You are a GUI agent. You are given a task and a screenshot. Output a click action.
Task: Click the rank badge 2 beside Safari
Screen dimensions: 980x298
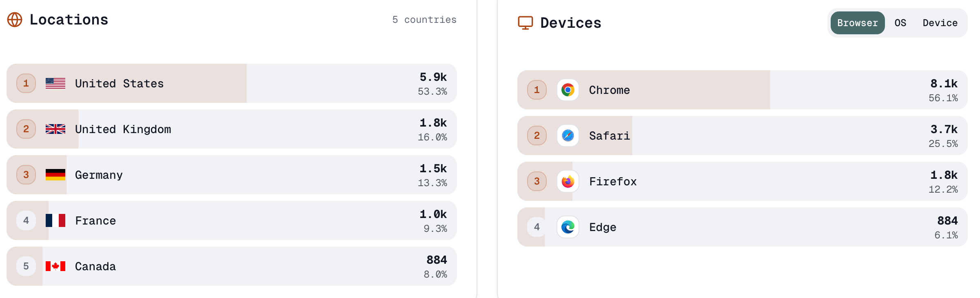pyautogui.click(x=536, y=136)
